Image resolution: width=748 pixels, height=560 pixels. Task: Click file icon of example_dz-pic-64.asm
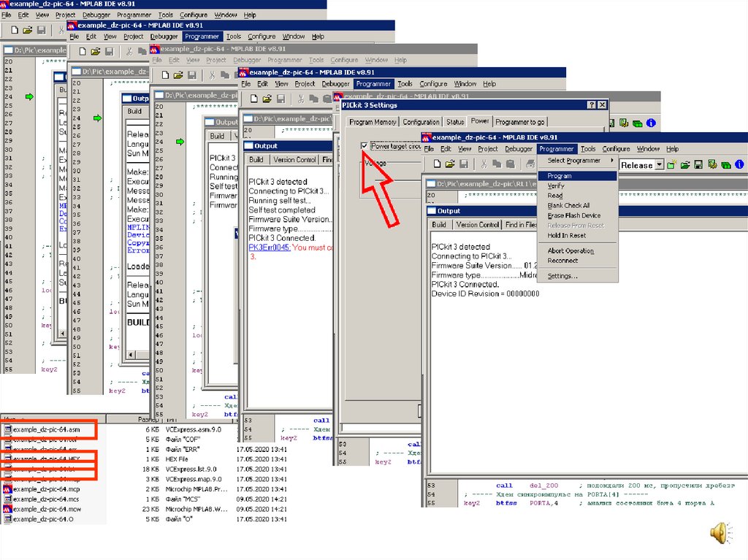(7, 429)
